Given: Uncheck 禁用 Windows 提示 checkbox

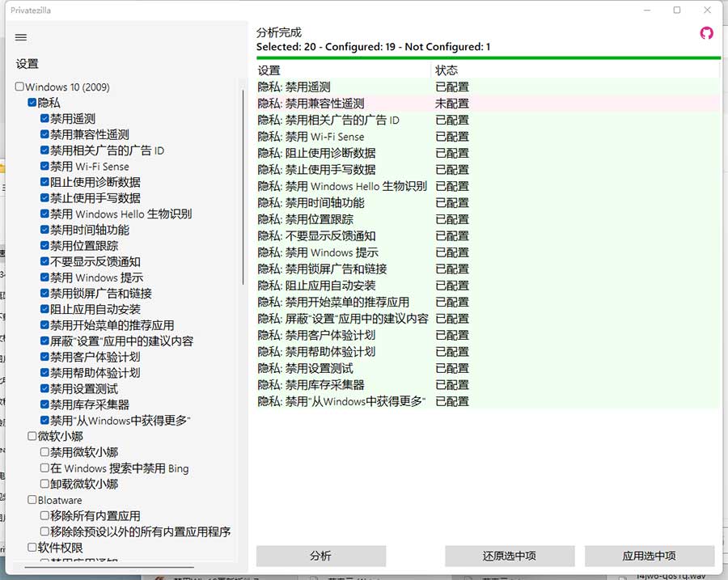Looking at the screenshot, I should coord(44,277).
